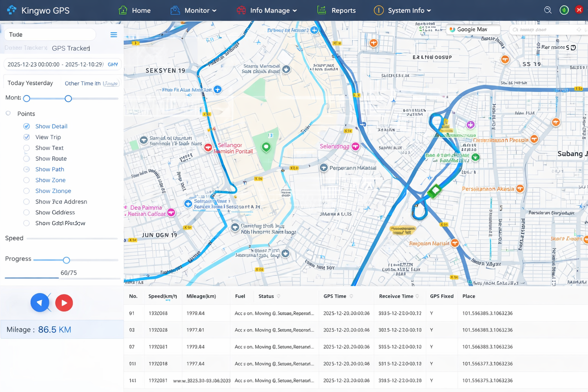Image resolution: width=588 pixels, height=392 pixels.
Task: Click the Yesterday quick date link
Action: click(42, 83)
